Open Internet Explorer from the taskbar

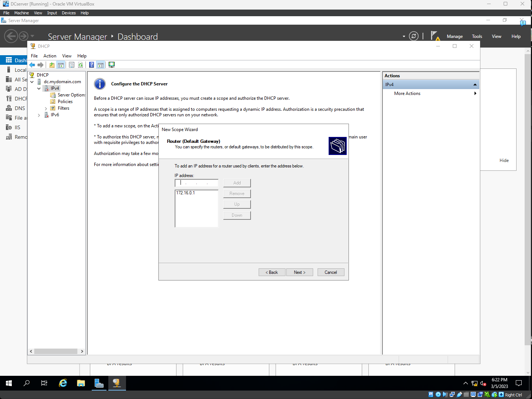[x=63, y=383]
